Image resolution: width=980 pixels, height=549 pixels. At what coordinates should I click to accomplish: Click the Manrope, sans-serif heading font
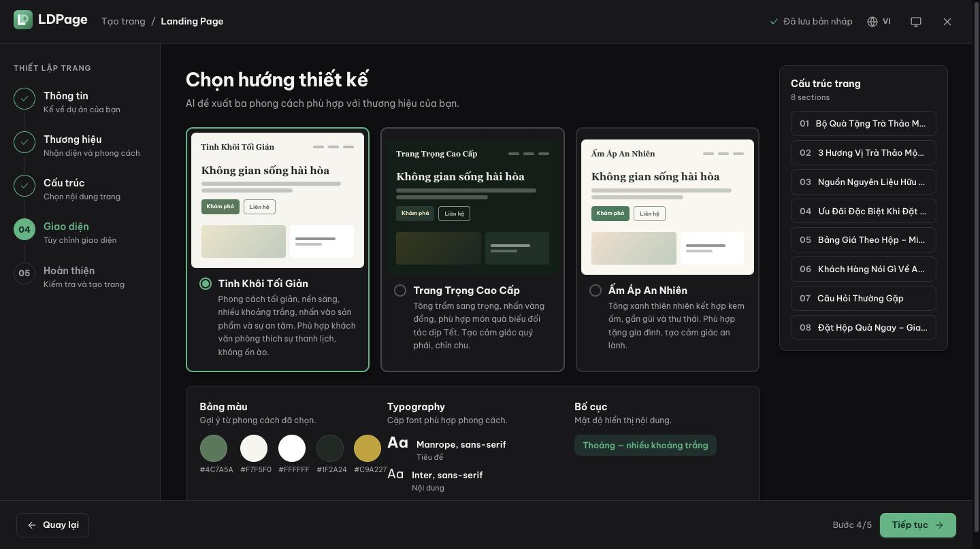click(x=461, y=445)
